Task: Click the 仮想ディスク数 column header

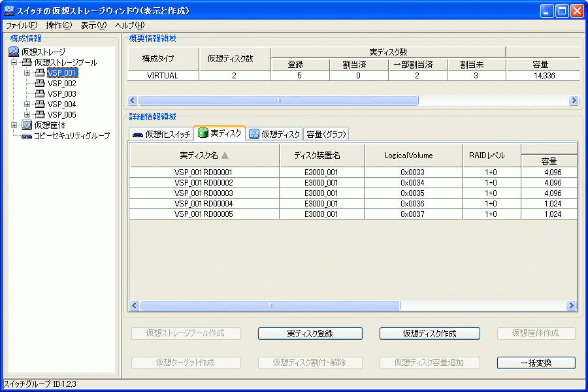Action: click(235, 59)
